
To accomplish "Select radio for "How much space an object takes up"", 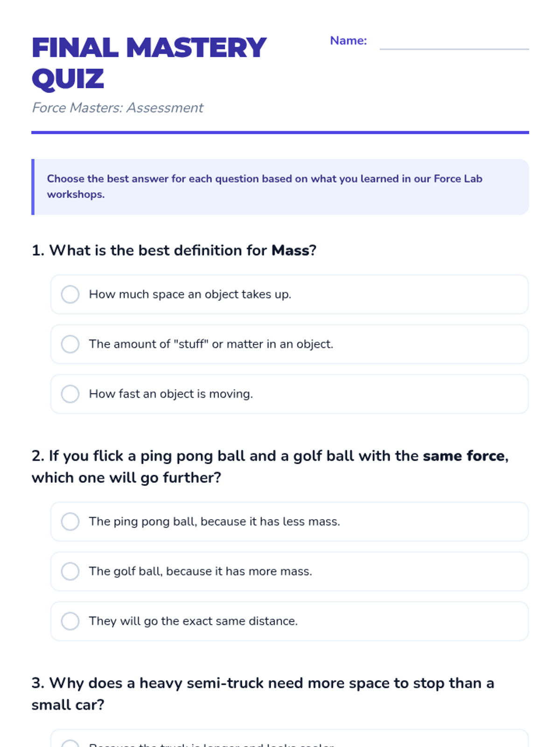I will coord(70,295).
